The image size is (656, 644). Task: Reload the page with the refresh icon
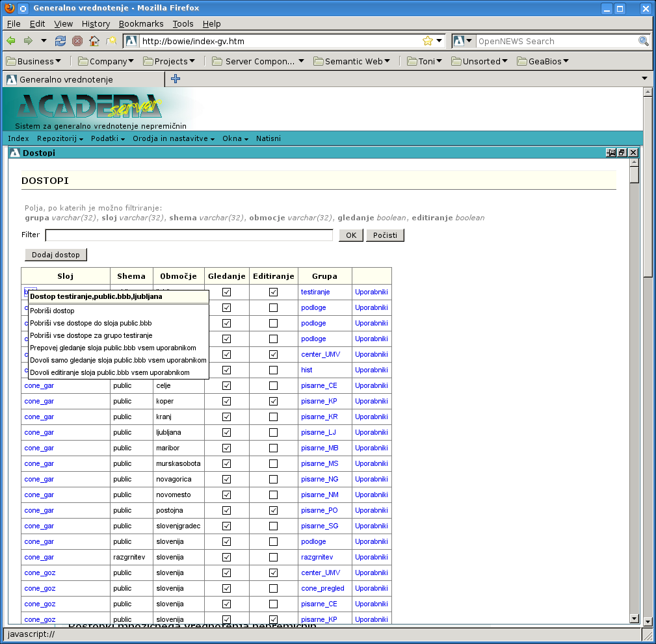click(60, 41)
